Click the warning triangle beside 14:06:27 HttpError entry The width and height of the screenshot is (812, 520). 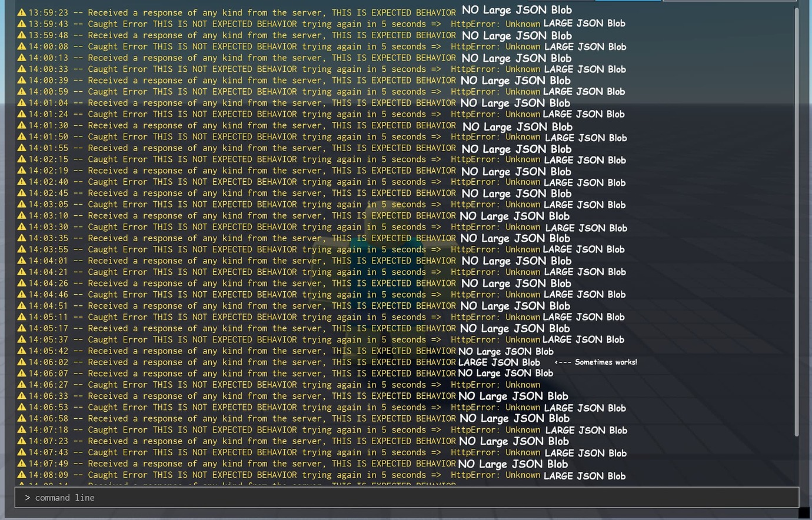pos(22,384)
